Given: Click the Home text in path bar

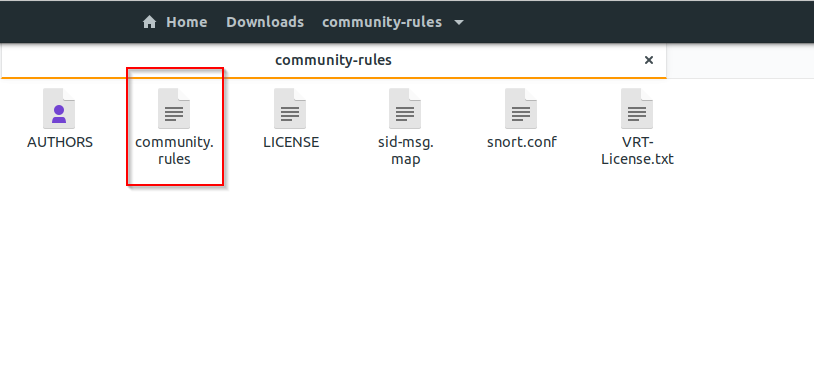Looking at the screenshot, I should (x=186, y=22).
